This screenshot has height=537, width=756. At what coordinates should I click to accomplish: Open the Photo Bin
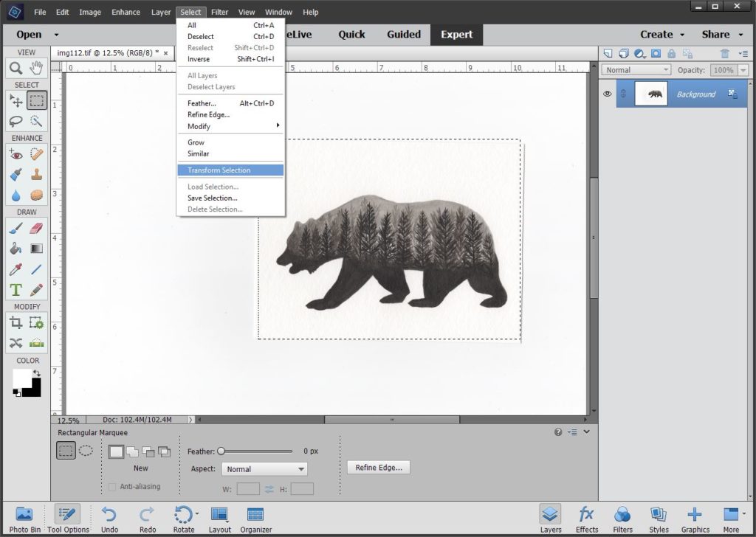click(24, 519)
